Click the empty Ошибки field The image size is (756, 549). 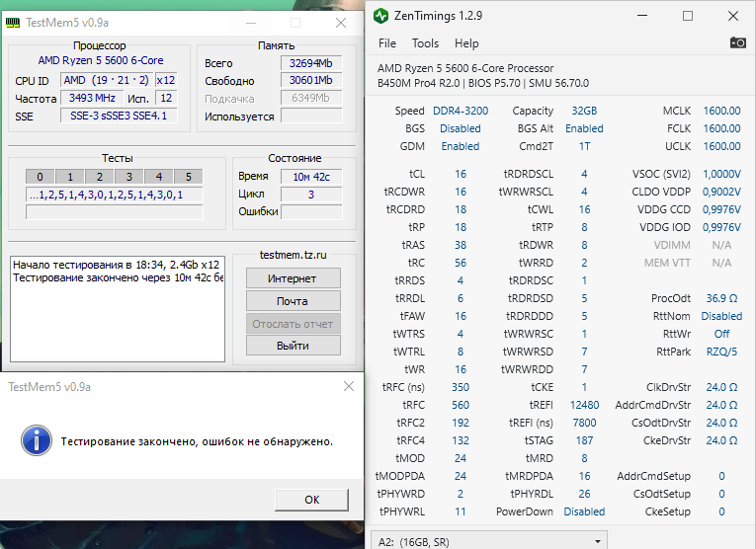(x=311, y=212)
